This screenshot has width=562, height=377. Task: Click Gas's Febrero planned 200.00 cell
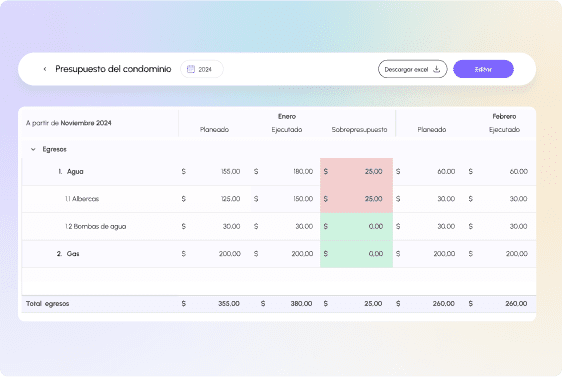429,254
